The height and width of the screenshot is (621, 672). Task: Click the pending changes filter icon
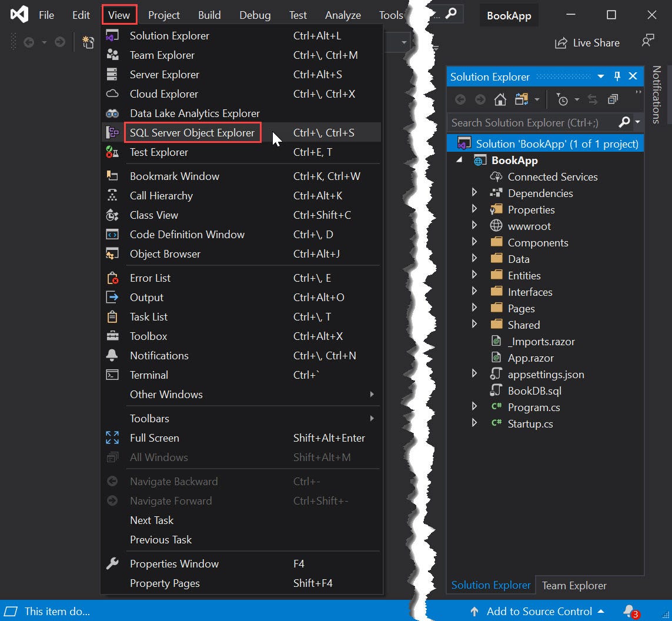(563, 99)
